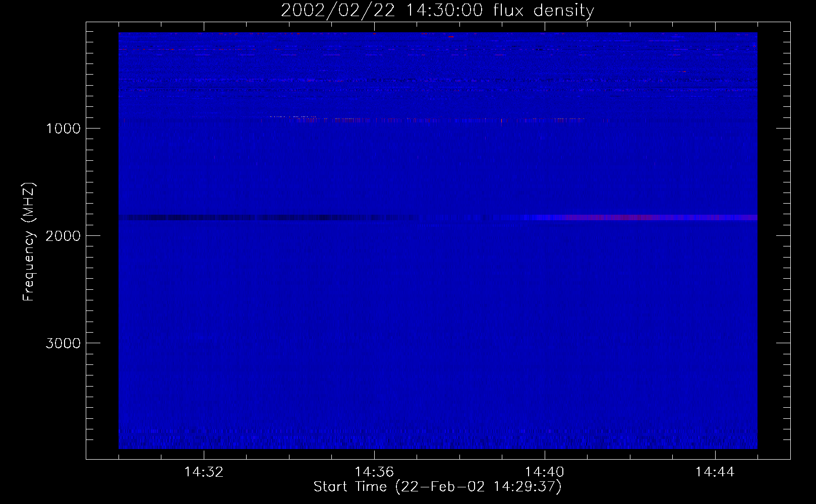
Task: Click the 'Start Time (22-Feb-02 14:29:37)' axis title
Action: (x=437, y=487)
